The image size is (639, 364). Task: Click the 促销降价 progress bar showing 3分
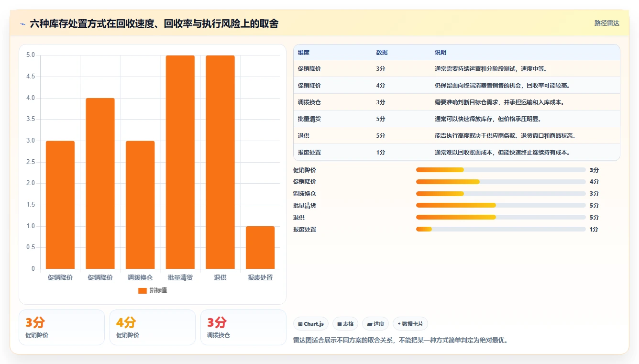point(501,170)
